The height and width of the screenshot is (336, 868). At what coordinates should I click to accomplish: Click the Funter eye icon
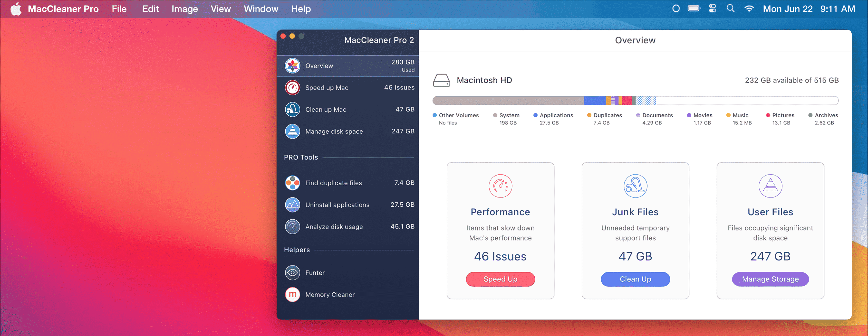[292, 273]
